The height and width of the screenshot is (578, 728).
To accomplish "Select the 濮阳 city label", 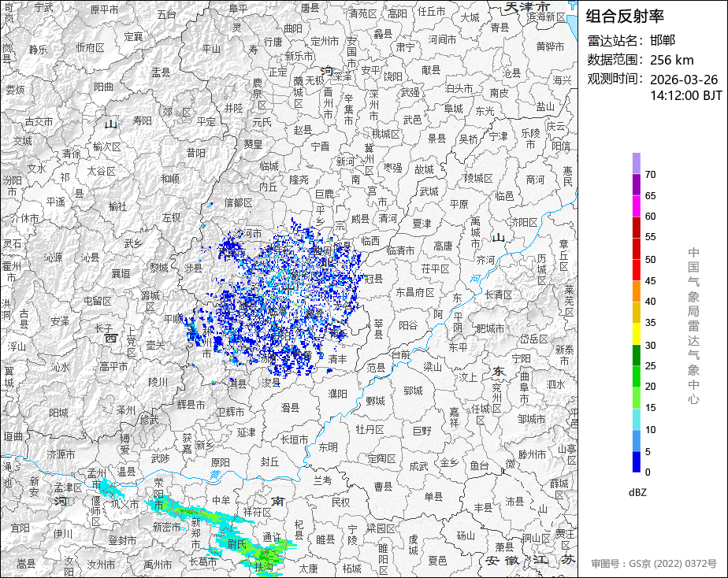I will 337,393.
